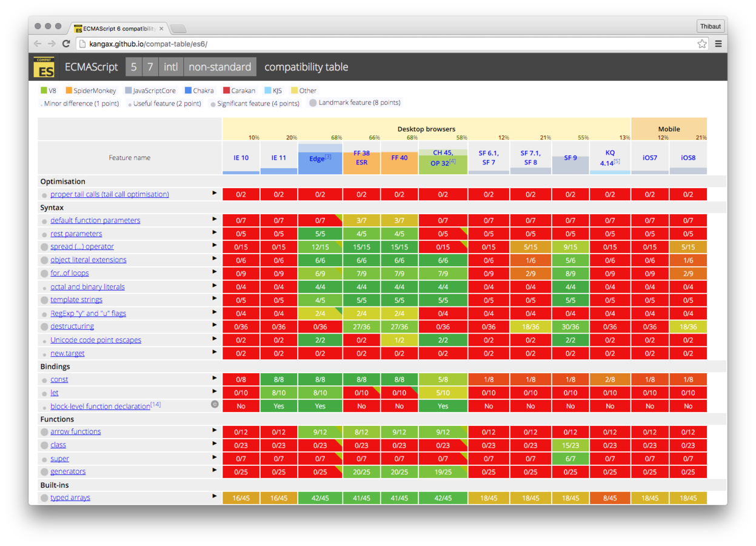Viewport: 756px width, 546px height.
Task: Expand destructuring row
Action: pos(215,326)
